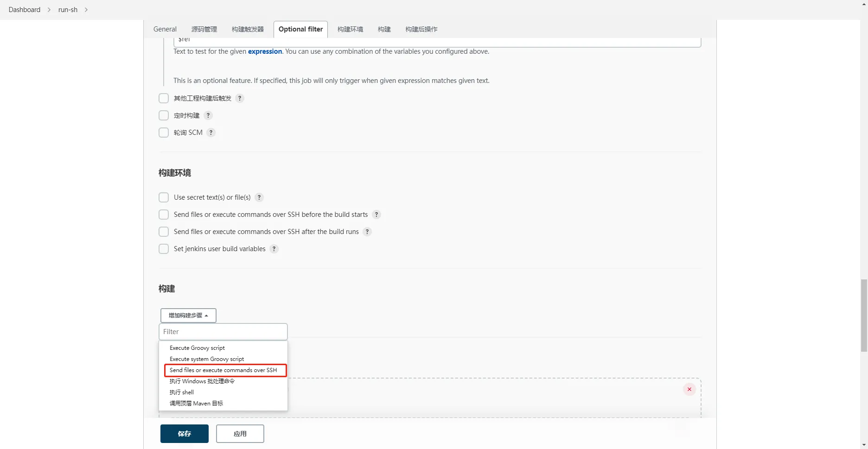Check the 轮询 SCM checkbox
The image size is (868, 449).
coord(164,133)
